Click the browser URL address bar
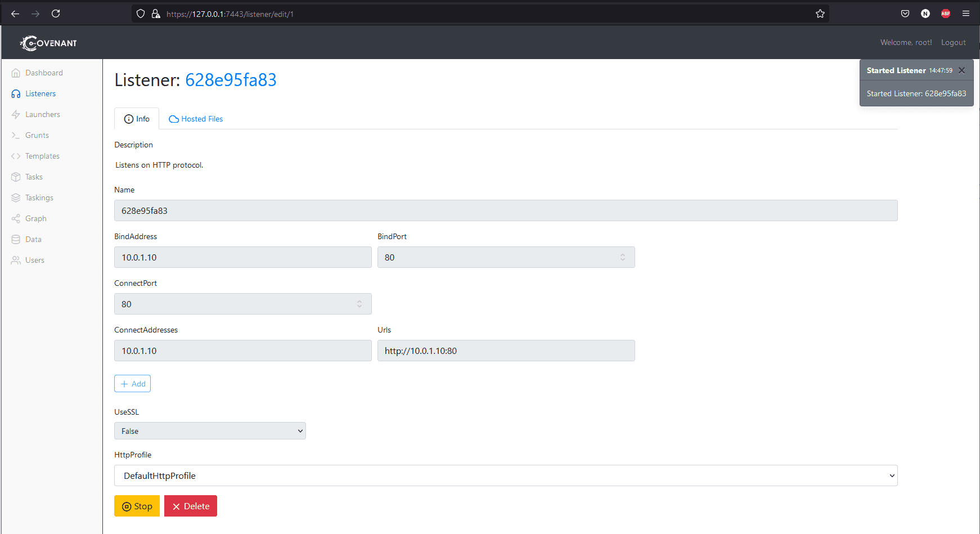This screenshot has height=534, width=980. click(x=480, y=14)
